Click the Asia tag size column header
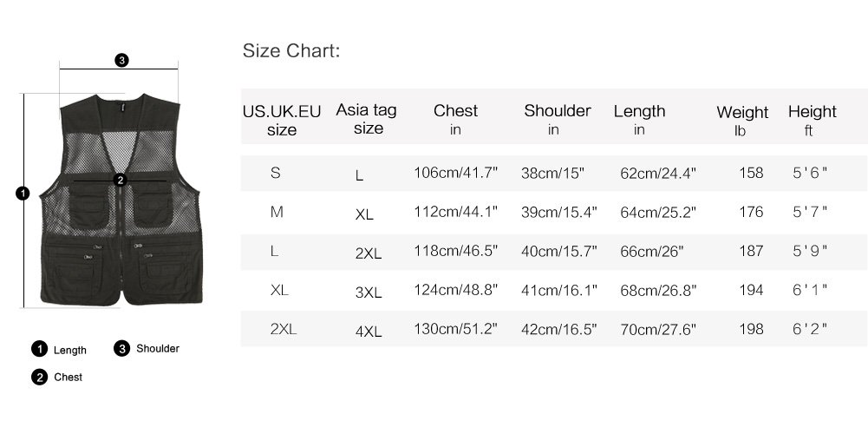The width and height of the screenshot is (868, 434). tap(367, 119)
